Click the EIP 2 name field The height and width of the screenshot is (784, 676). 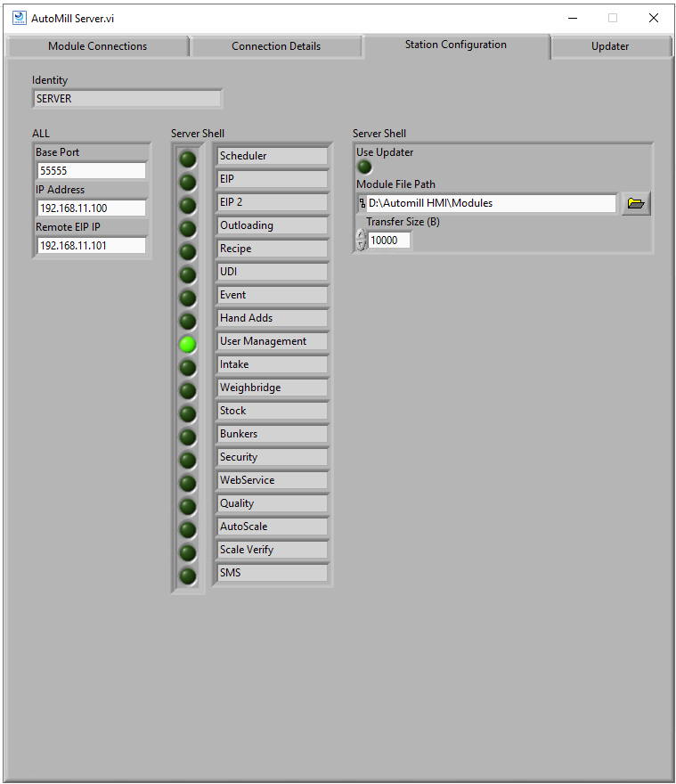pos(273,202)
